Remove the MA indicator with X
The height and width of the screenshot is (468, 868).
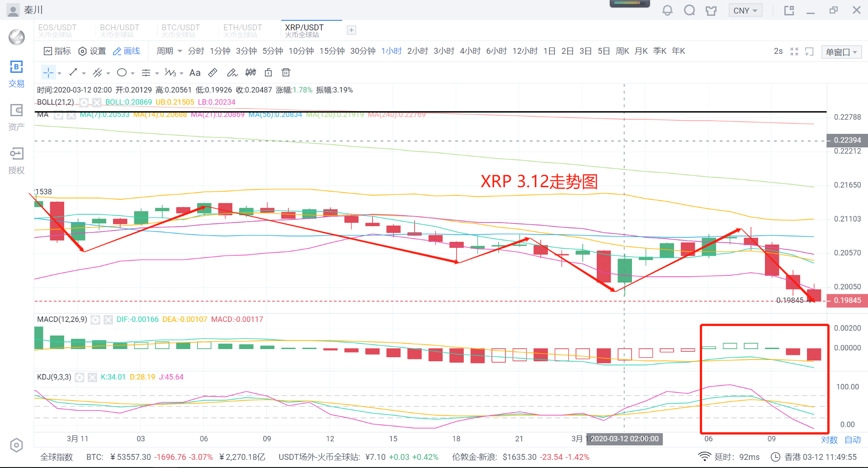tap(71, 115)
